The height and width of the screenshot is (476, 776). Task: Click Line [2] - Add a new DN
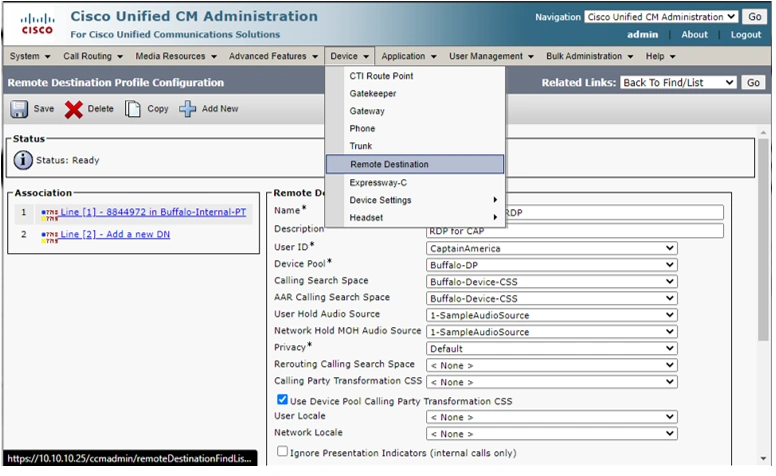115,234
